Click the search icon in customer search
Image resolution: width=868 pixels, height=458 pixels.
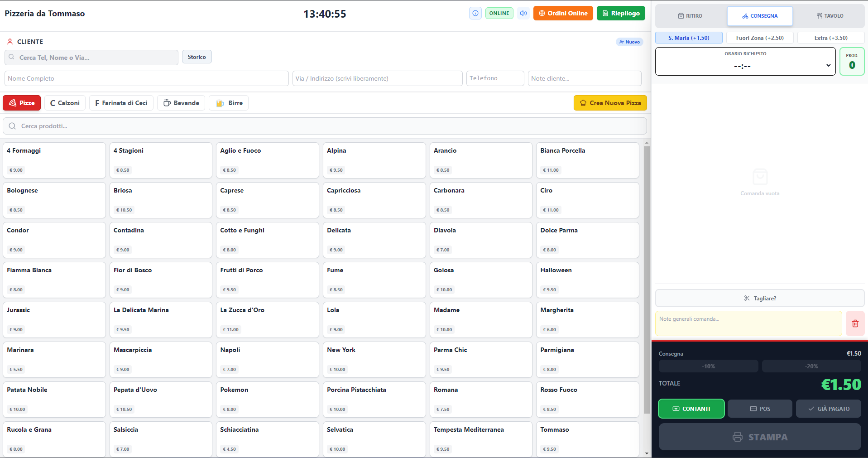point(12,57)
